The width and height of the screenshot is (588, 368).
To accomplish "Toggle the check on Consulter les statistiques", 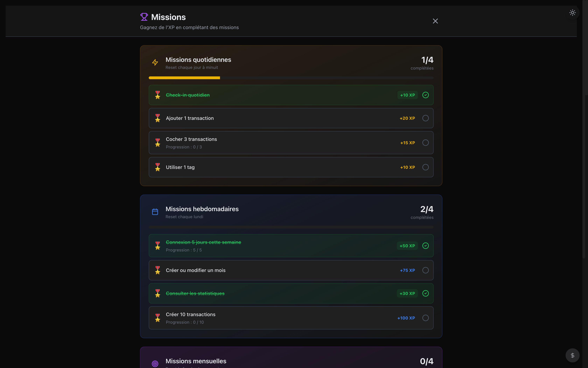I will click(425, 293).
